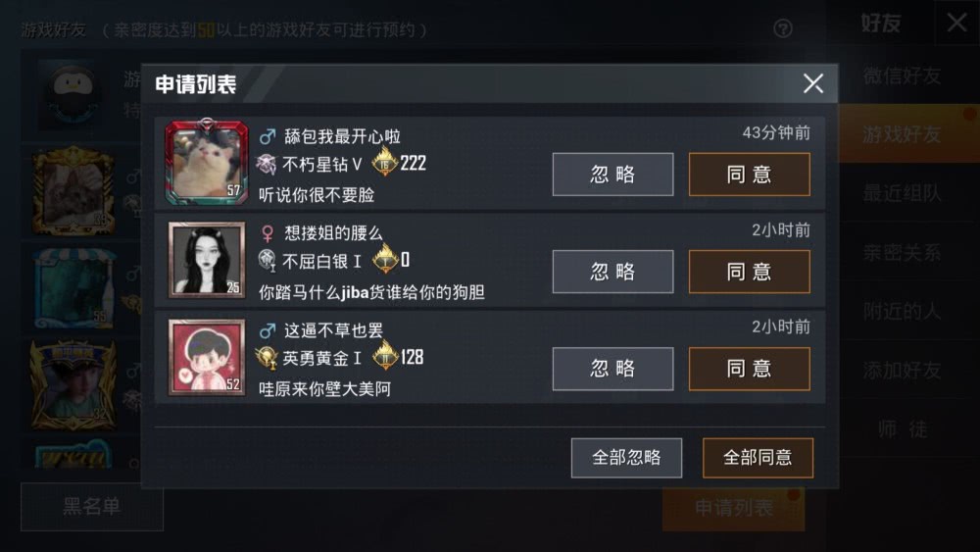The height and width of the screenshot is (552, 980).
Task: Tap the 不朽星钻 V rank badge icon
Action: (x=267, y=164)
